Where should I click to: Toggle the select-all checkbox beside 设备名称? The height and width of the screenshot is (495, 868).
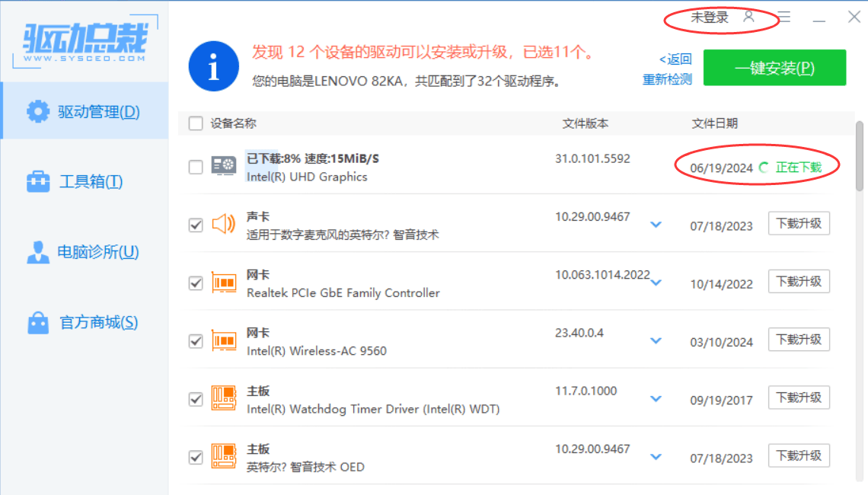coord(196,123)
